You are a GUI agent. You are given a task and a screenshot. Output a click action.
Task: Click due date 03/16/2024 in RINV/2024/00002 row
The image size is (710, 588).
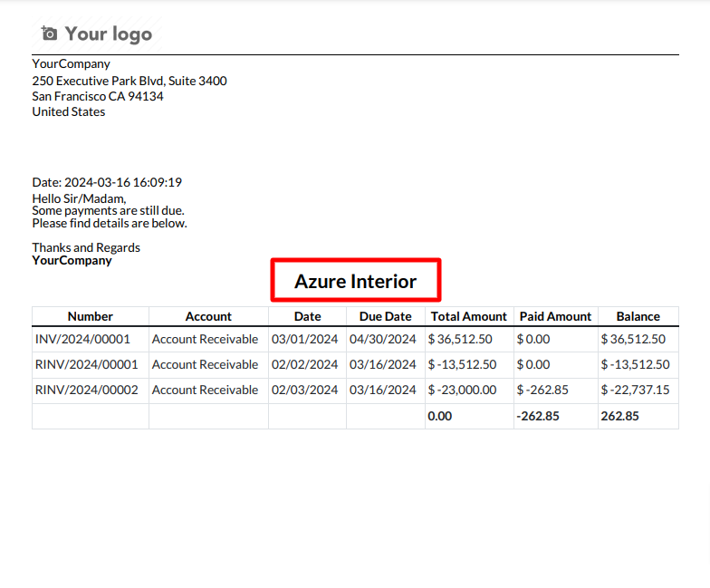pyautogui.click(x=382, y=390)
